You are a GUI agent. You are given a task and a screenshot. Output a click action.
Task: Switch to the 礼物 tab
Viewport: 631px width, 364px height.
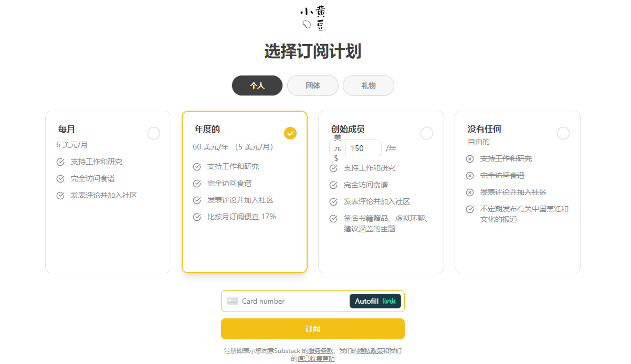(x=369, y=85)
